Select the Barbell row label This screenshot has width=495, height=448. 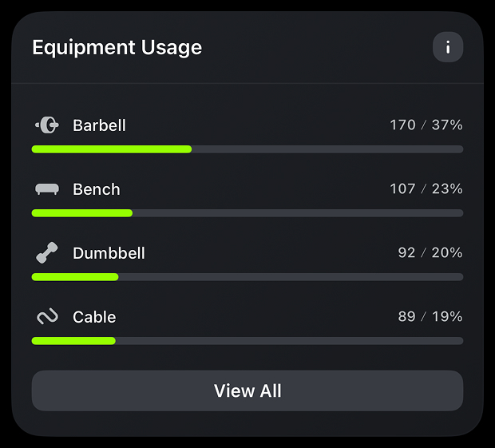[99, 125]
